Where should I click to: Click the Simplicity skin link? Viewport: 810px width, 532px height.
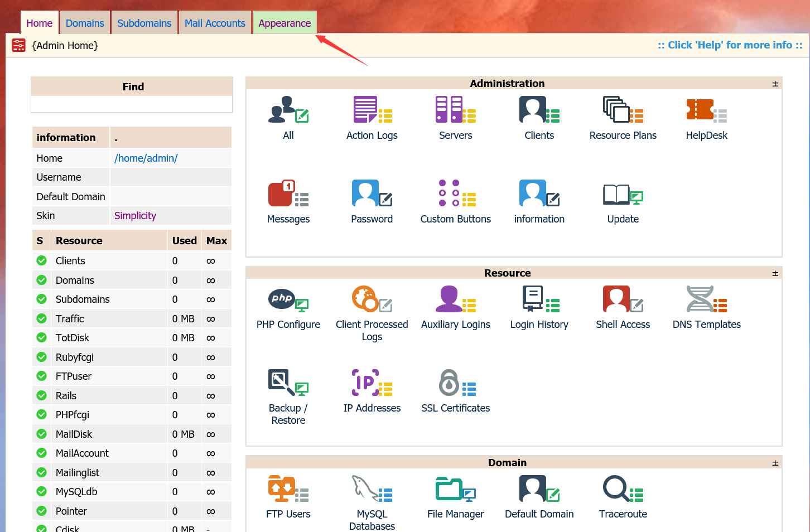point(135,216)
